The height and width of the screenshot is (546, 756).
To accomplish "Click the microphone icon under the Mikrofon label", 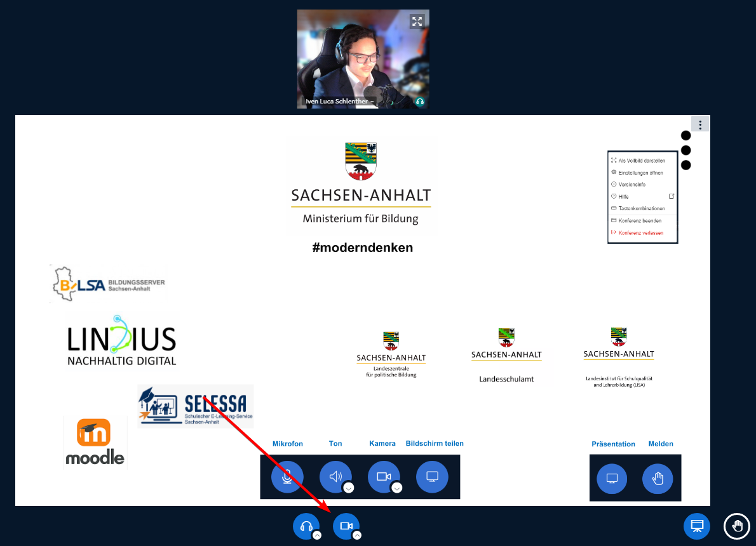I will [287, 477].
